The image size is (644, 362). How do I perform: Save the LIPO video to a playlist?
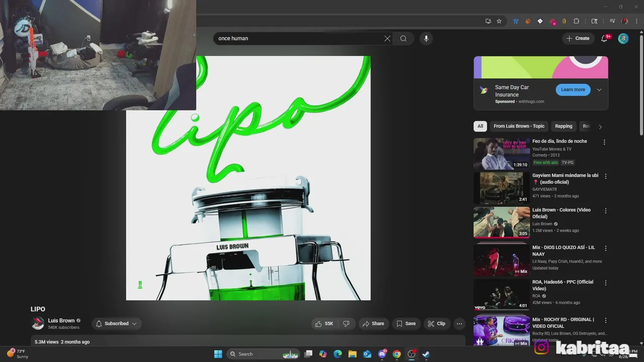(x=406, y=324)
